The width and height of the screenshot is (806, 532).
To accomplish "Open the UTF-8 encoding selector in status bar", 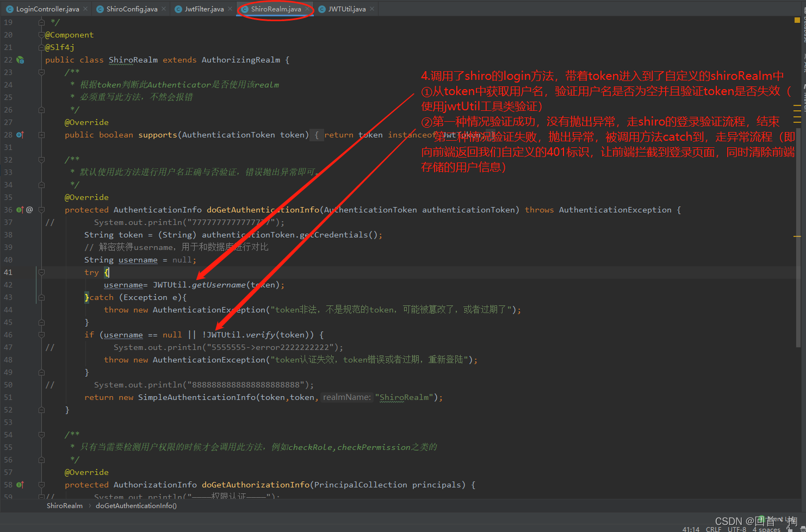I will click(737, 529).
